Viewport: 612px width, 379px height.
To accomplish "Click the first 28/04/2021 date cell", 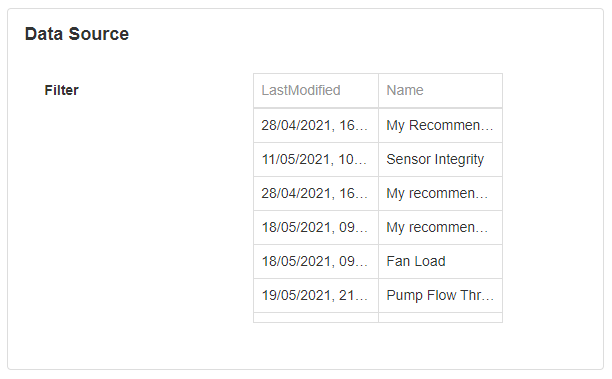I will click(x=316, y=125).
